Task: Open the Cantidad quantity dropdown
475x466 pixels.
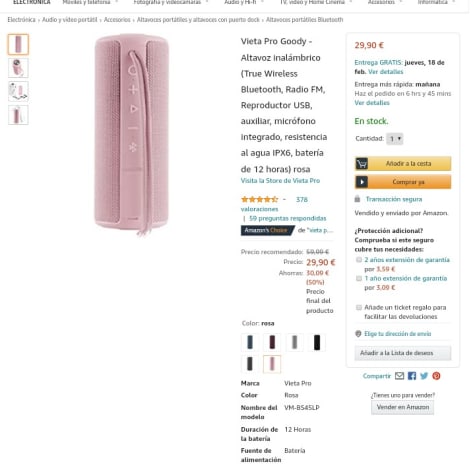Action: pyautogui.click(x=395, y=139)
